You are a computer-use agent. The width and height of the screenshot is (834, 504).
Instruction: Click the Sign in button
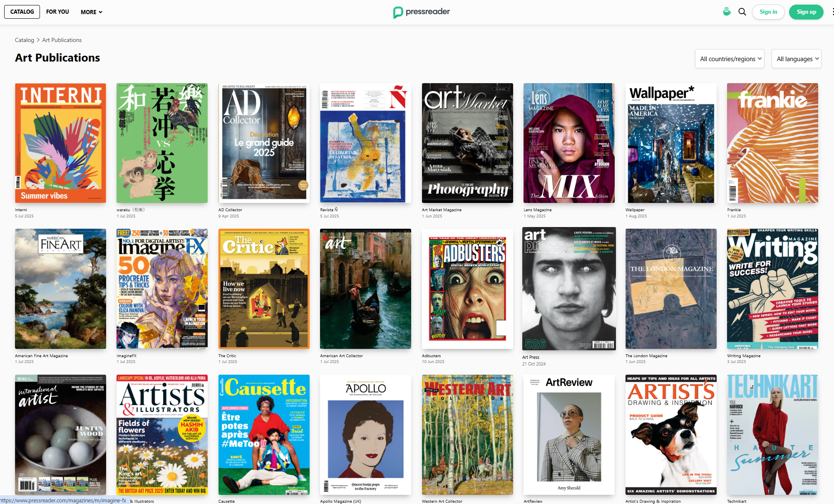pyautogui.click(x=768, y=12)
